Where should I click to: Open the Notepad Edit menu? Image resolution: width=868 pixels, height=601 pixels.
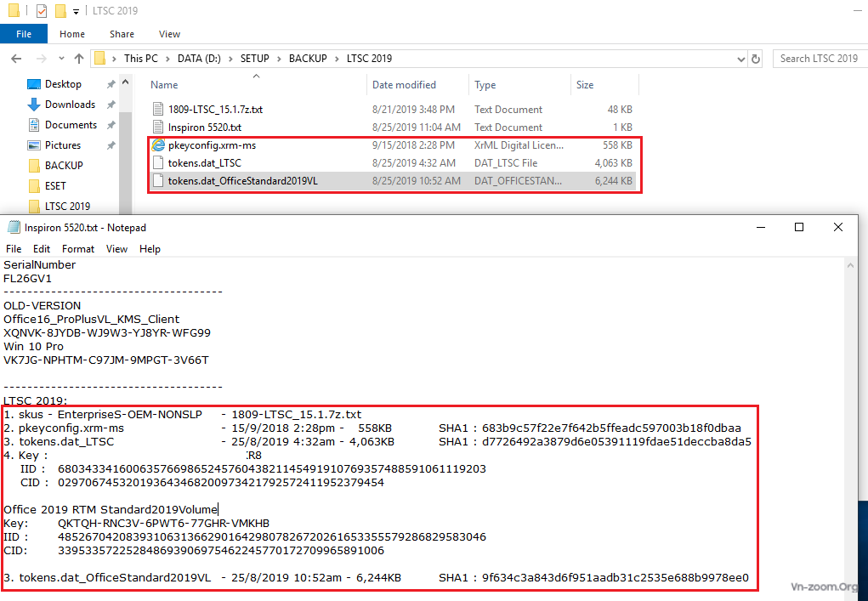tap(42, 249)
